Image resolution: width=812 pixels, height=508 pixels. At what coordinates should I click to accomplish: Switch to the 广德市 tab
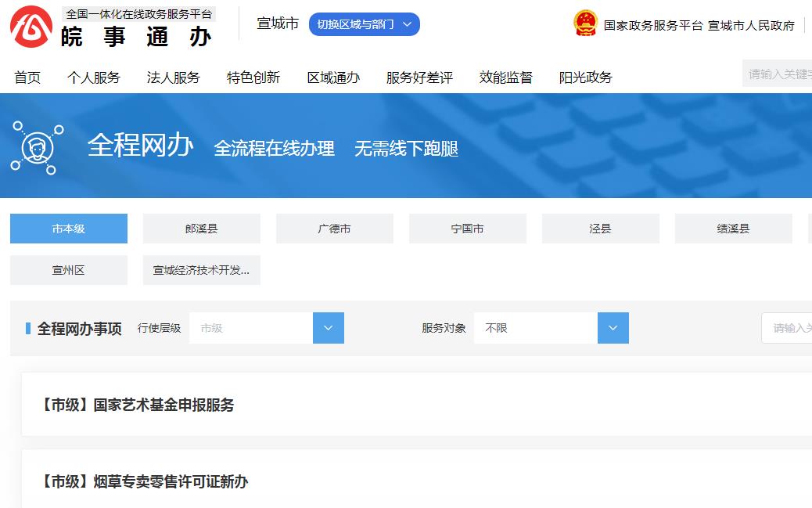pyautogui.click(x=334, y=229)
